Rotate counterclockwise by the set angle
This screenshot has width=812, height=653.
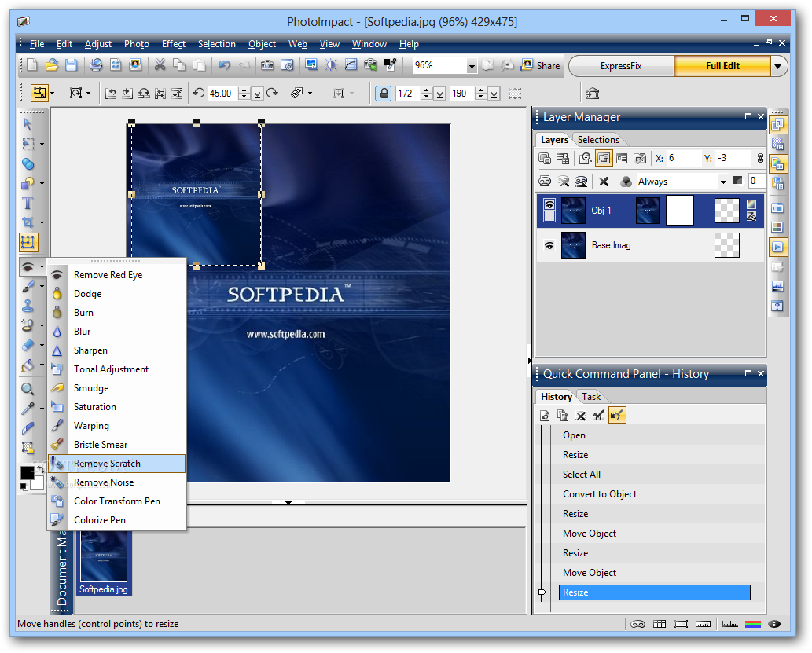click(198, 94)
